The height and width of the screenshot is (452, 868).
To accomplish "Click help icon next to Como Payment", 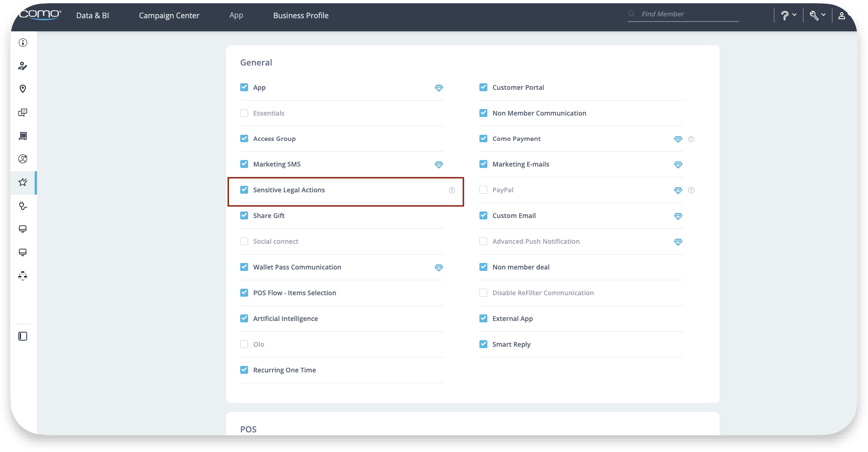I will click(x=691, y=139).
